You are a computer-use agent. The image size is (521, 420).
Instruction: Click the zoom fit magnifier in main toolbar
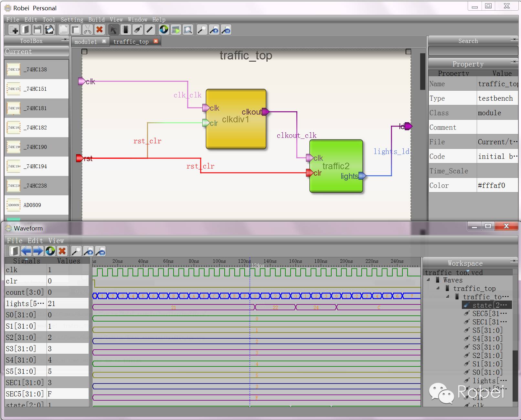(202, 30)
